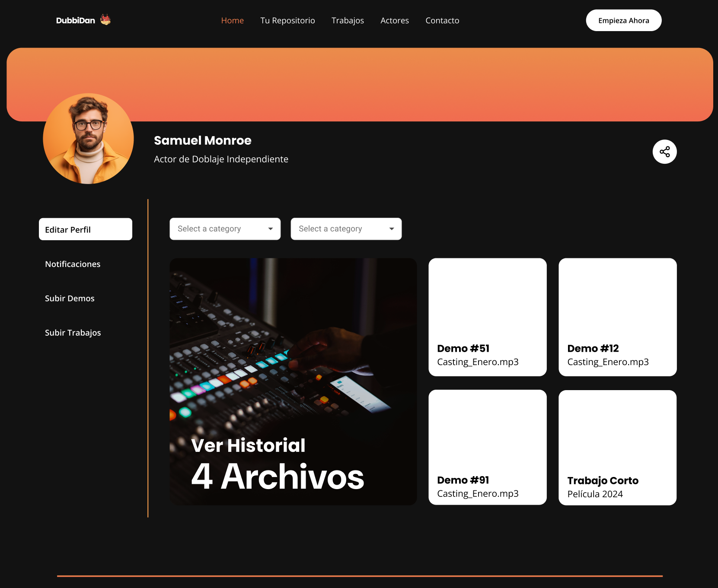Open the first Select a category dropdown
Screen dimensions: 718x588
click(225, 229)
